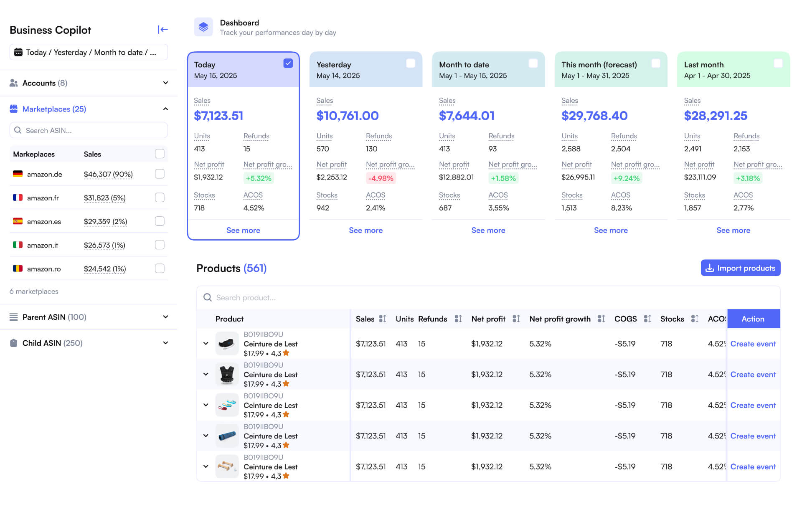Open the Child ASIN section

point(165,343)
